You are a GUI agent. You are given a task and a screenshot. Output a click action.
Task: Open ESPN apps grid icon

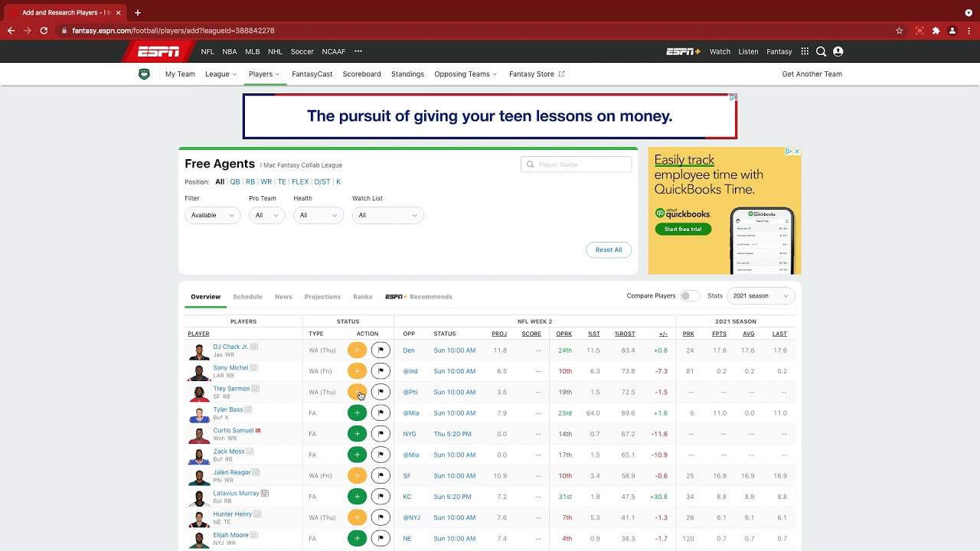[805, 51]
